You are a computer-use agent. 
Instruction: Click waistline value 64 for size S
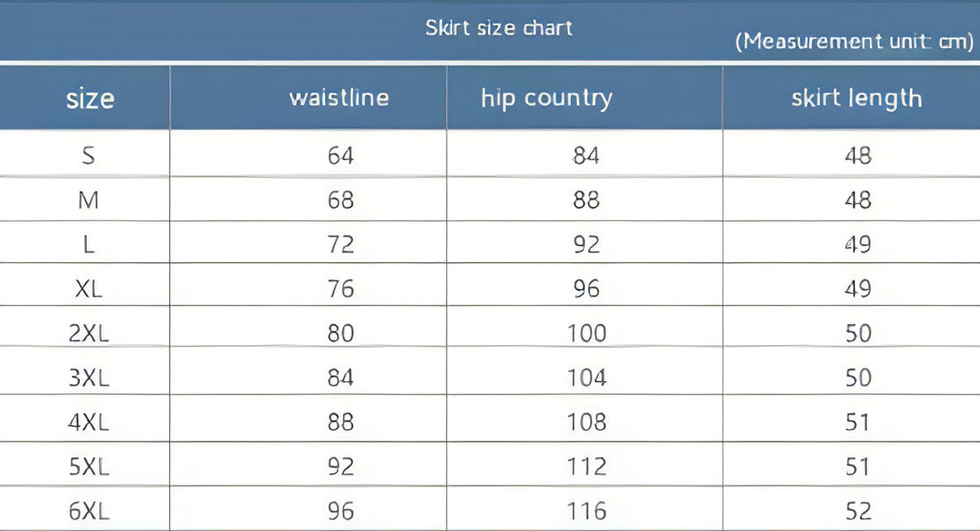341,155
